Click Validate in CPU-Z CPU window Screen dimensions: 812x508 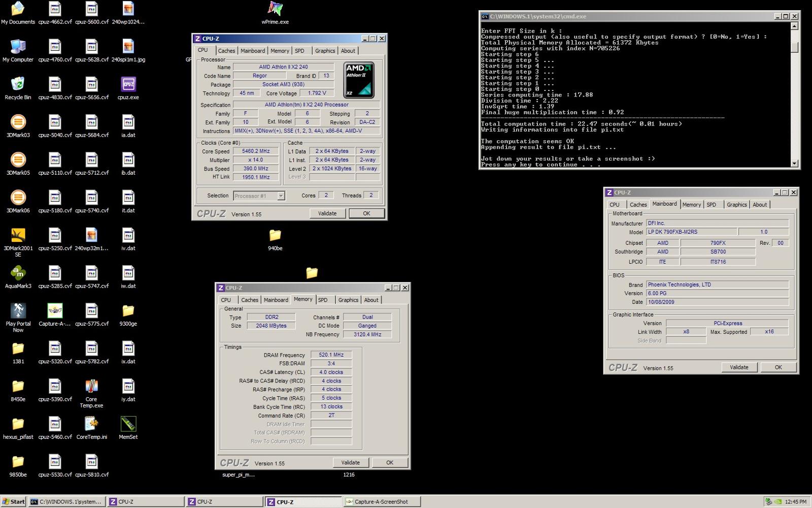327,213
